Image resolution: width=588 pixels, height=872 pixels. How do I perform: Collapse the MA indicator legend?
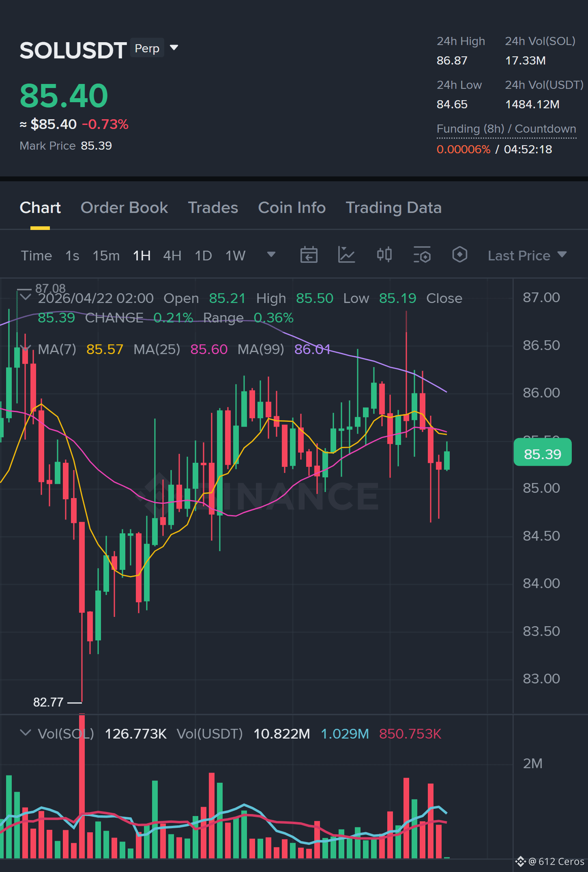coord(25,348)
